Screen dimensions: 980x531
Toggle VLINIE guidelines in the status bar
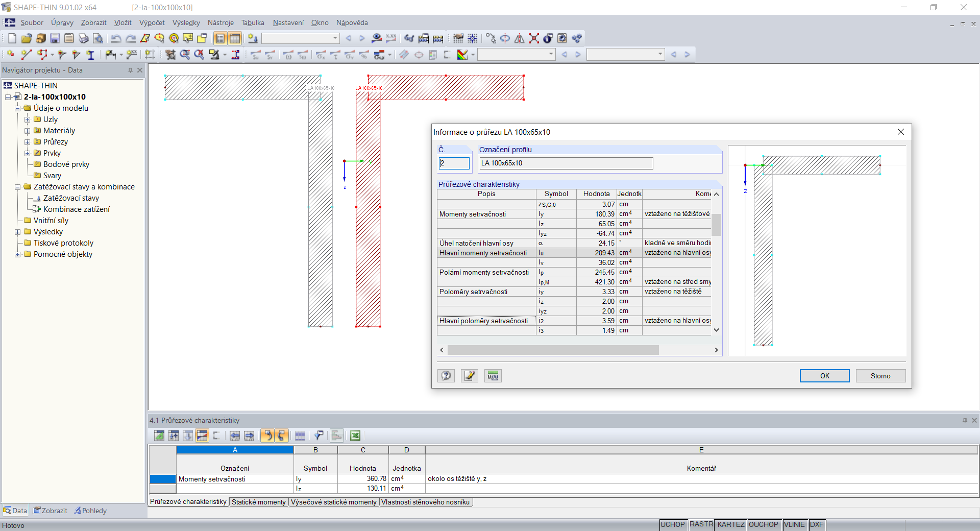(794, 524)
